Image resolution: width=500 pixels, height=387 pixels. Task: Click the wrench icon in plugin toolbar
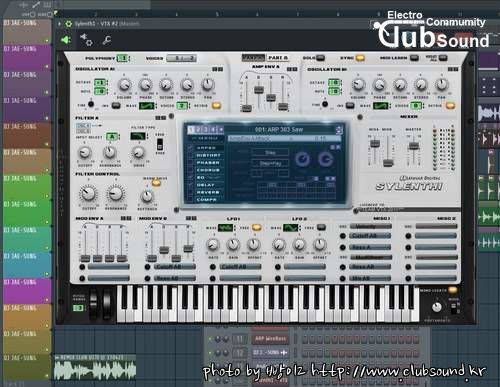pos(107,40)
